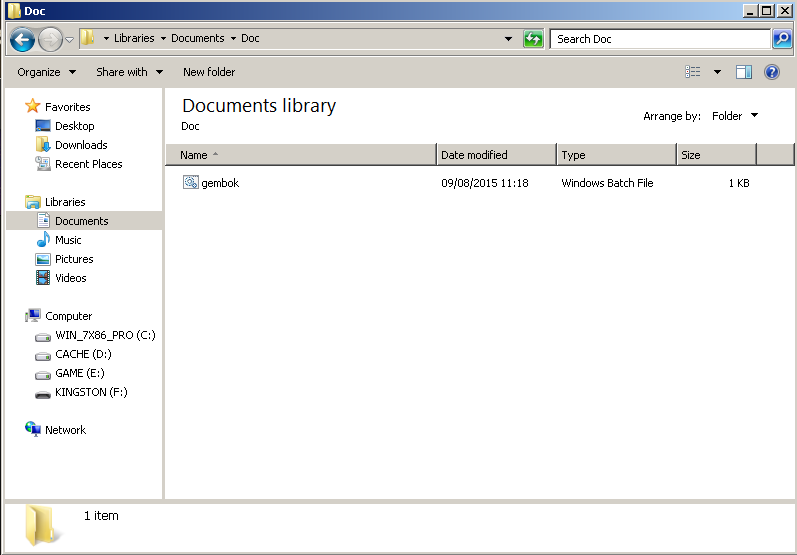Go back with the blue Back arrow
Viewport: 797px width, 555px height.
tap(22, 39)
